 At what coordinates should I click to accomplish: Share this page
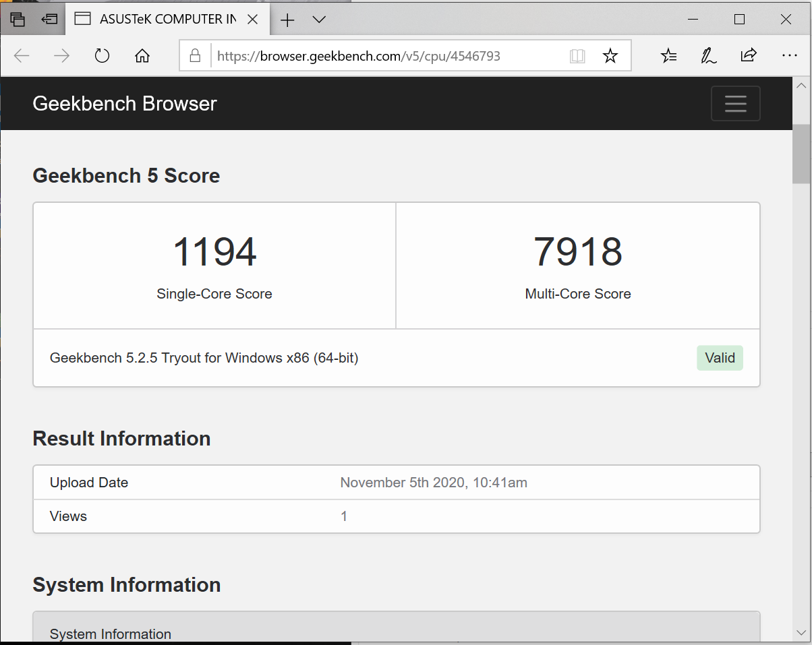[748, 56]
